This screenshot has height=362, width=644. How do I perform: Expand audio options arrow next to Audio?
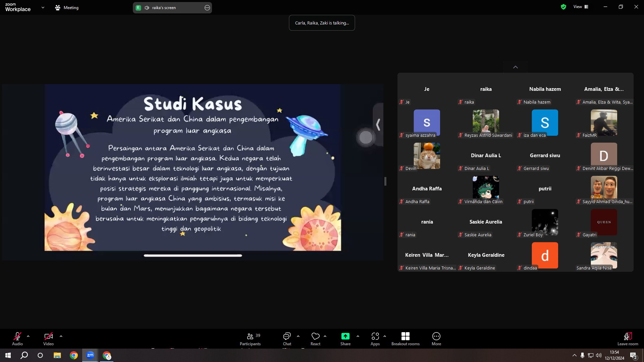pos(28,336)
